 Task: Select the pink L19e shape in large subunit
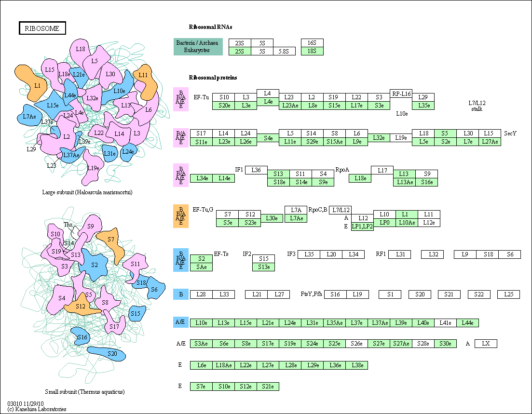click(93, 168)
